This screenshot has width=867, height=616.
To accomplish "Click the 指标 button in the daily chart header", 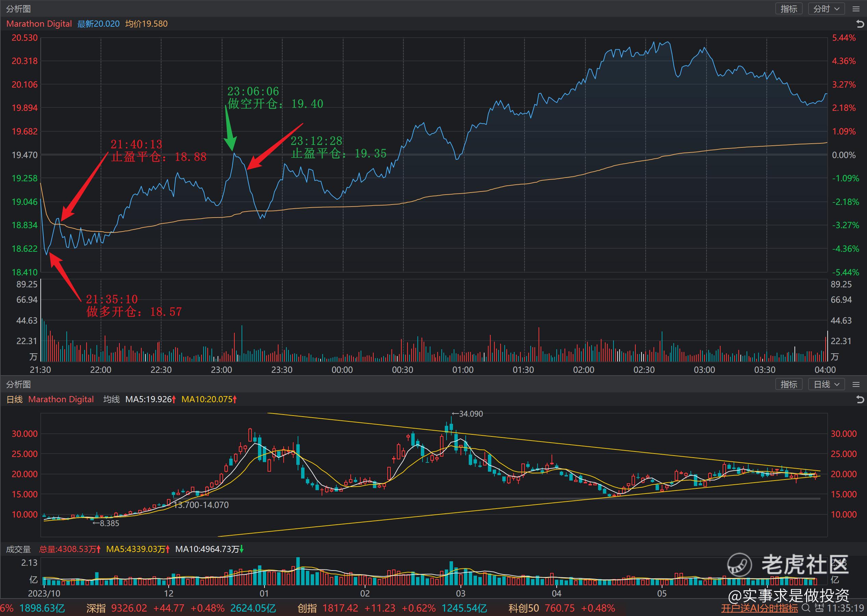I will tap(788, 384).
